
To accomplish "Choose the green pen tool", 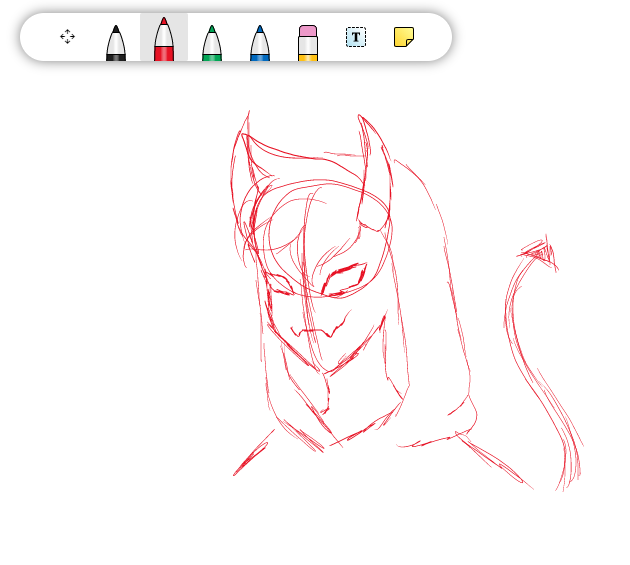I will [x=212, y=43].
